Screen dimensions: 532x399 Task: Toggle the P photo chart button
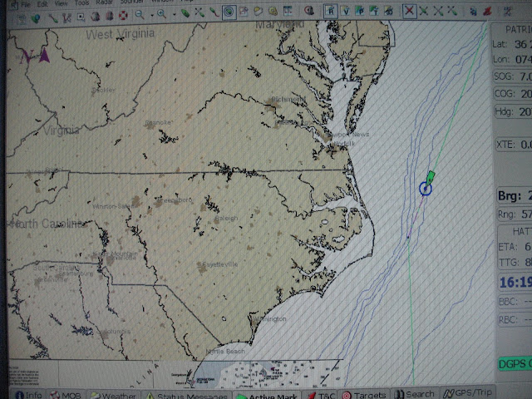[x=360, y=11]
